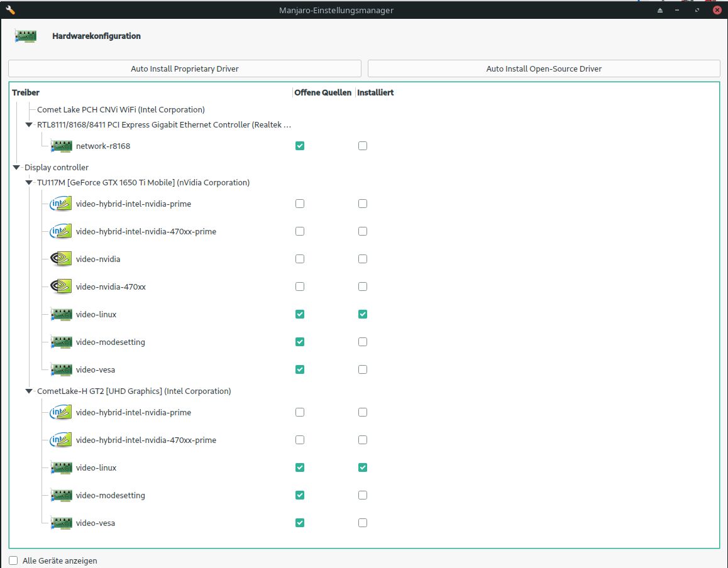Click the 'Treiber' column header
The width and height of the screenshot is (728, 568).
pyautogui.click(x=26, y=92)
